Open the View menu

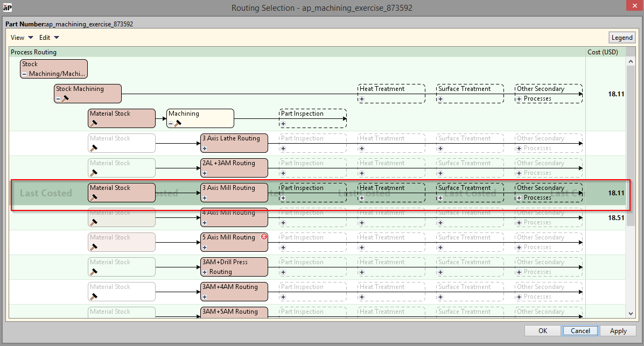coord(22,38)
